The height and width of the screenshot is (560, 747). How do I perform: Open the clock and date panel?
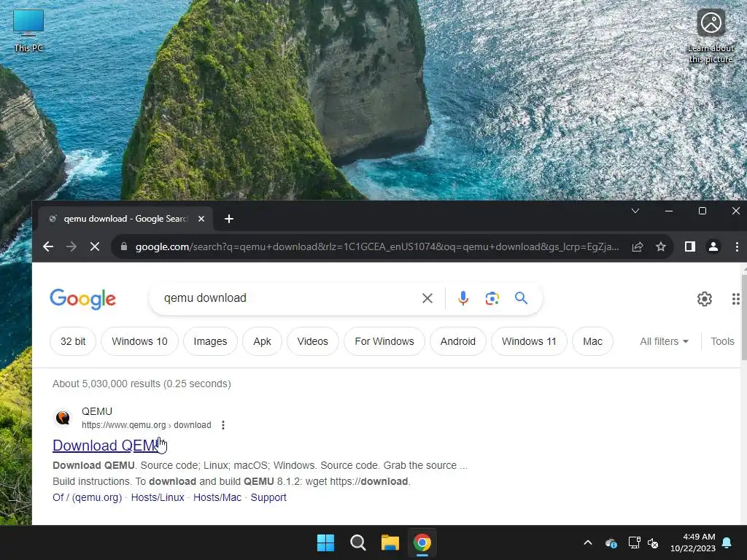[693, 542]
